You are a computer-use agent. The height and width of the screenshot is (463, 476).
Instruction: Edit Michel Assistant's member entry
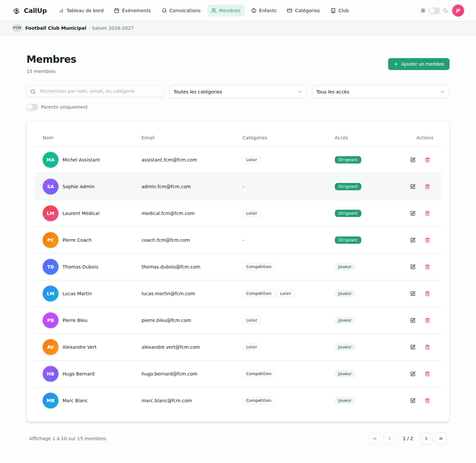point(413,160)
